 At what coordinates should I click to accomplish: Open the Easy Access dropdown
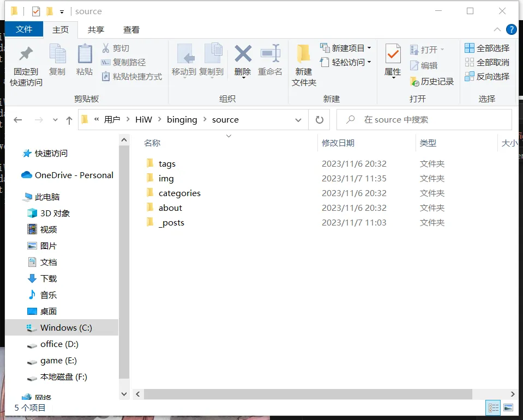point(346,62)
